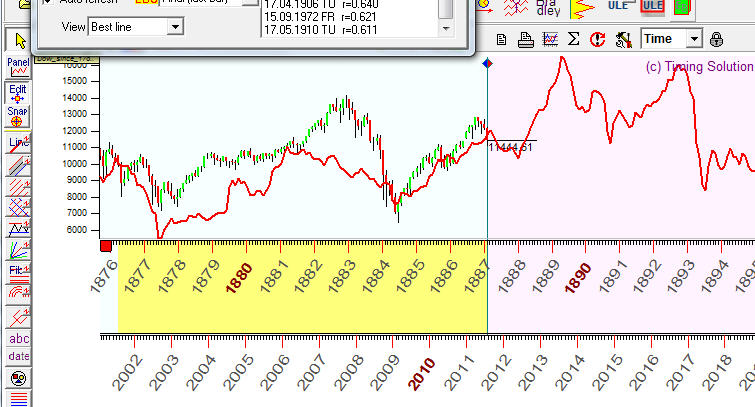
Task: Select the fan lines tool
Action: point(18,250)
